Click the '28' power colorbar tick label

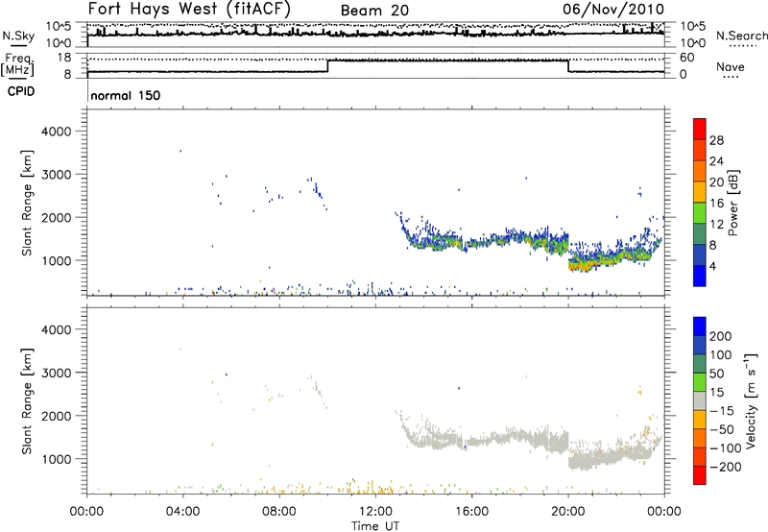(x=716, y=140)
